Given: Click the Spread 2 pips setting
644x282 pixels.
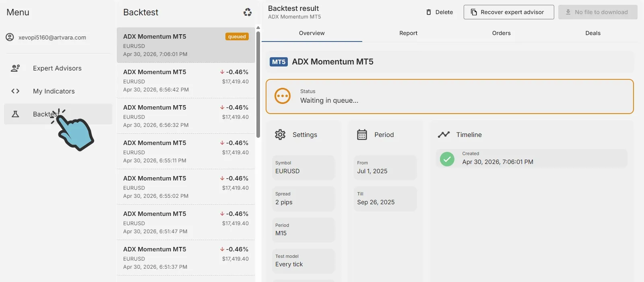Looking at the screenshot, I should [303, 199].
